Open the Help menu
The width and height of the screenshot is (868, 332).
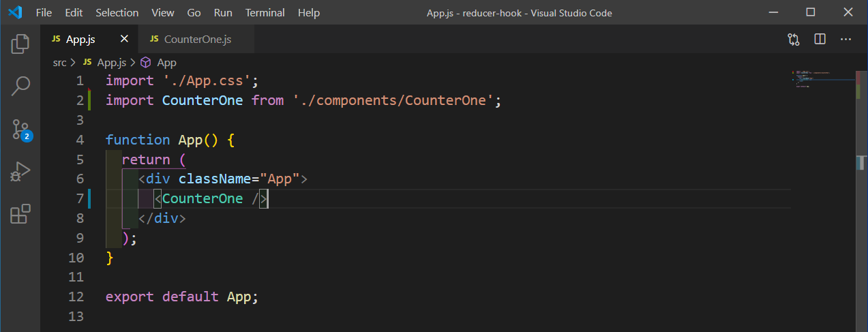[x=309, y=13]
